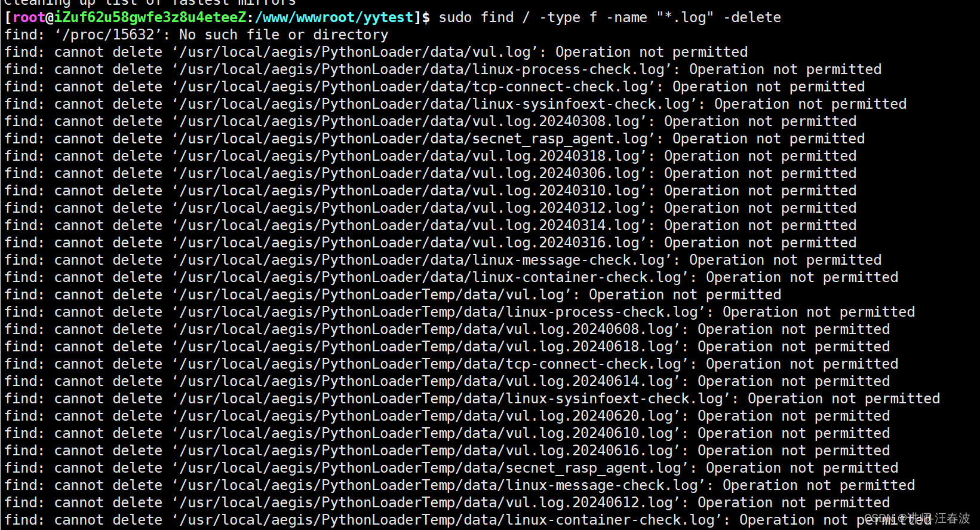Click the line with vul.log.20240612.log
Viewport: 980px width, 530px height.
(x=447, y=503)
